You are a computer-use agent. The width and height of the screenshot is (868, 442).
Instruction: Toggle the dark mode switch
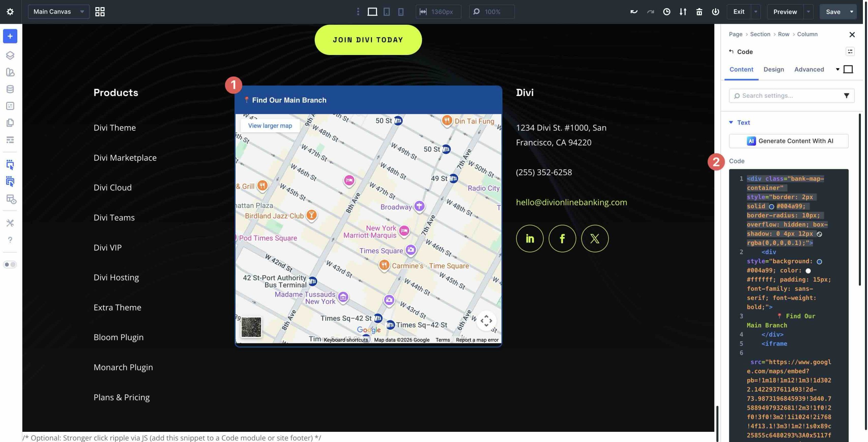(x=10, y=264)
